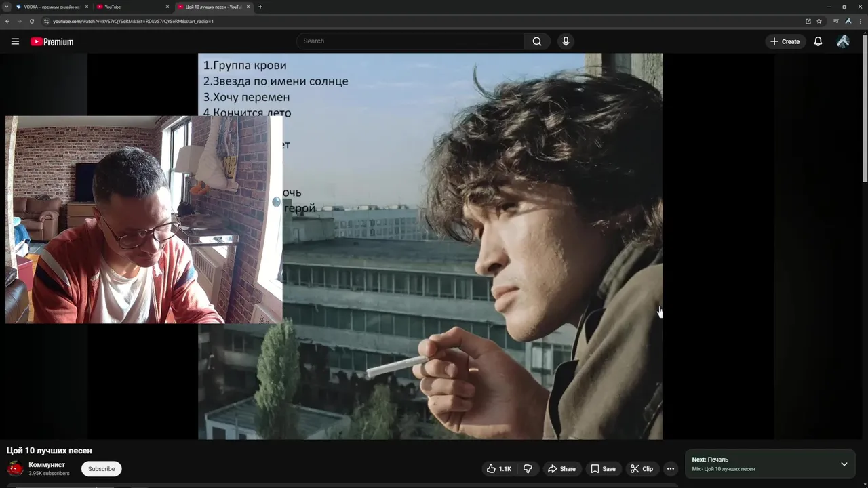Click Chrome forward navigation arrow
This screenshot has width=868, height=488.
click(20, 21)
